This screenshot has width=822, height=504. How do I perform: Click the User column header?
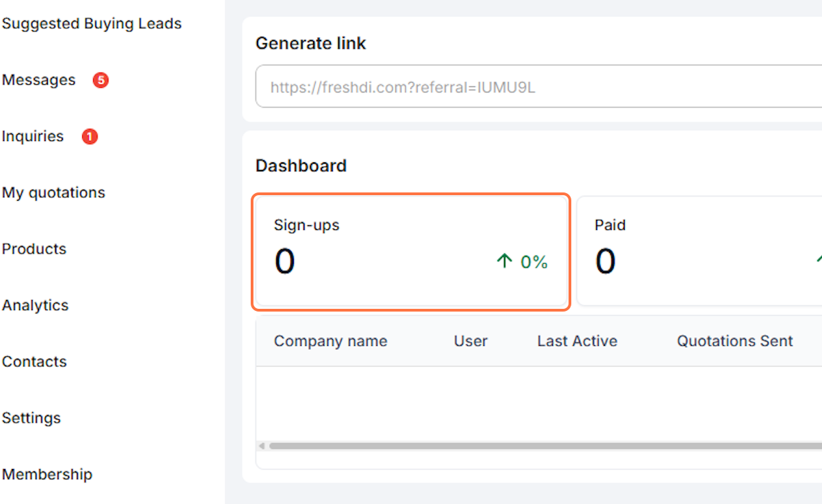pyautogui.click(x=471, y=341)
